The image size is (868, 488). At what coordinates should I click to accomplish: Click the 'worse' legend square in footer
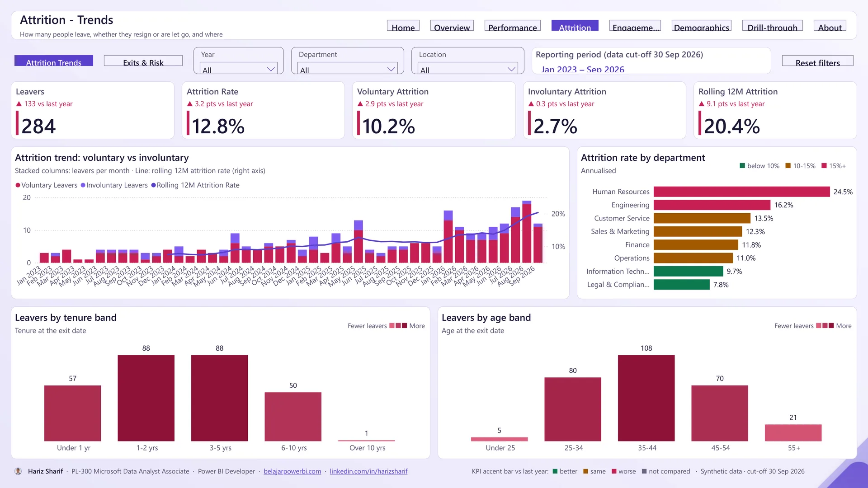[x=614, y=471]
